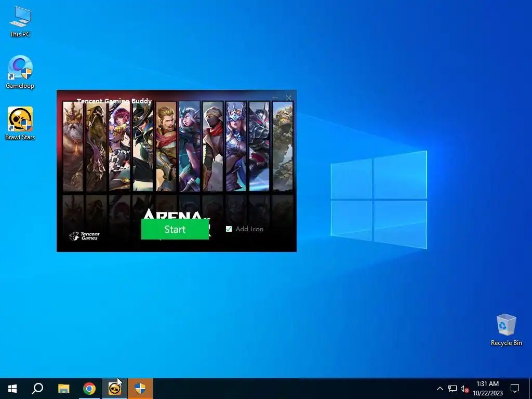The image size is (532, 399).
Task: Select the Brawl Stars desktop shortcut
Action: tap(20, 124)
